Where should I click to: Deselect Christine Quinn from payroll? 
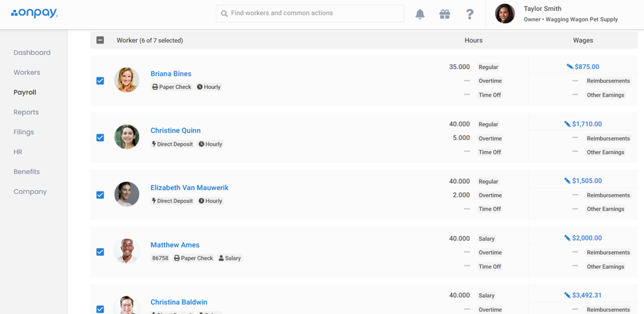tap(100, 137)
